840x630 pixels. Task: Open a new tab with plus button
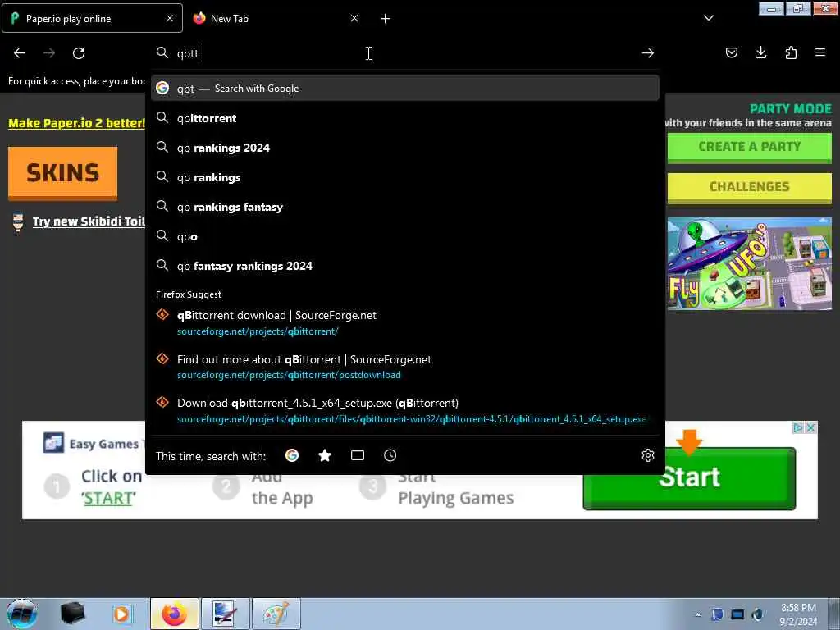click(x=386, y=19)
